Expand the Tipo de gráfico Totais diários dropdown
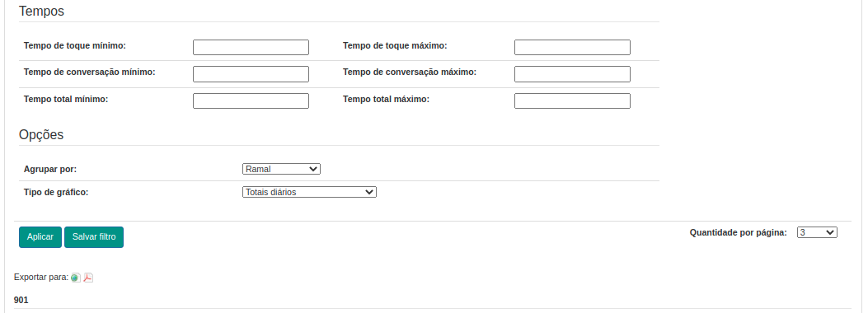This screenshot has width=868, height=313. click(x=309, y=193)
